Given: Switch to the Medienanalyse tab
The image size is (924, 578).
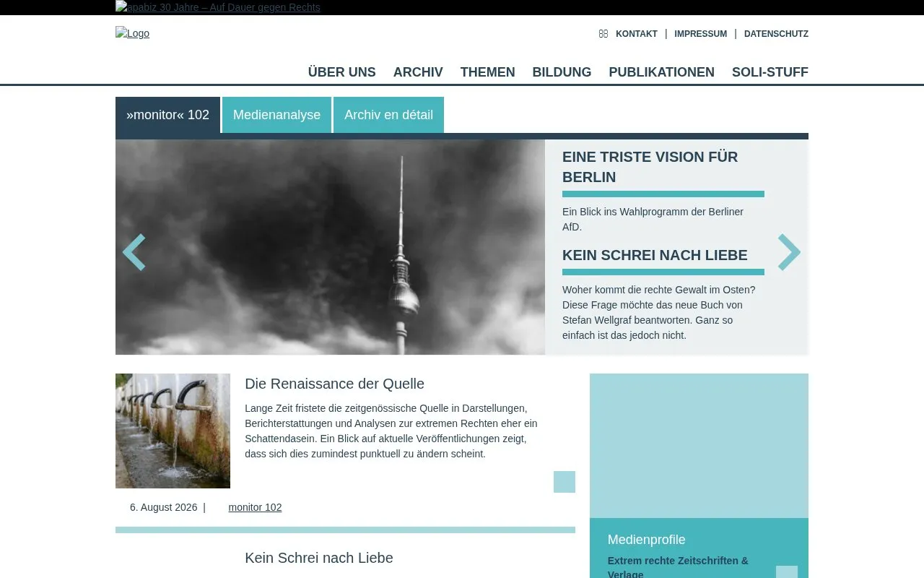Looking at the screenshot, I should 276,115.
